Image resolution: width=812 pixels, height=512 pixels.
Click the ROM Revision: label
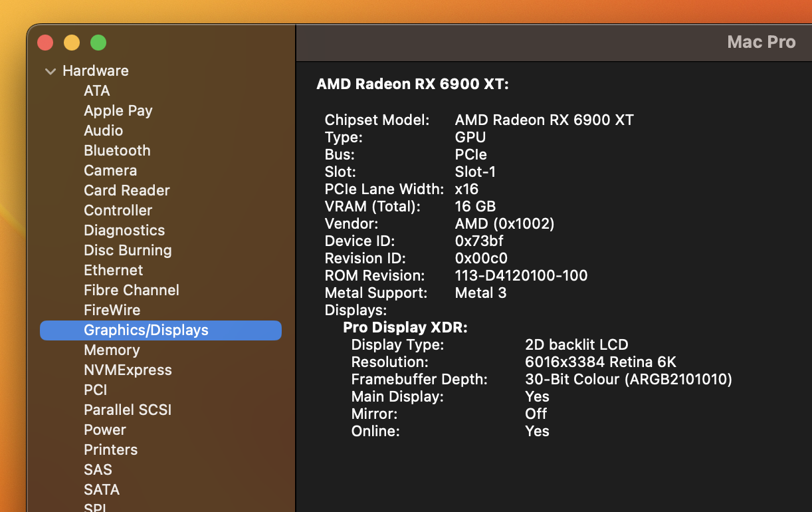[374, 275]
